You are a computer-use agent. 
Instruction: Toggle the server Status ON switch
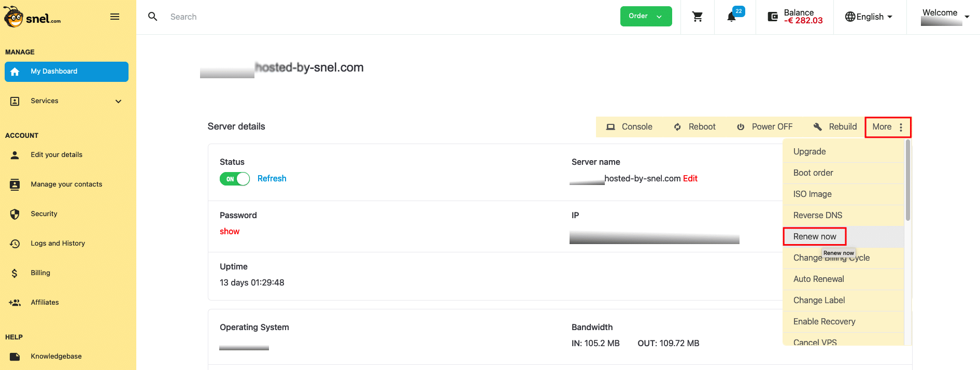(235, 179)
